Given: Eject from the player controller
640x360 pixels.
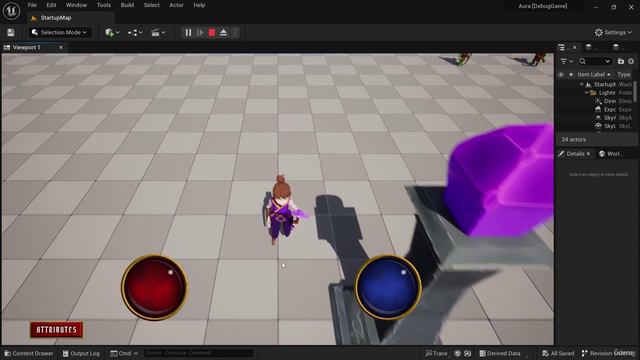Looking at the screenshot, I should pos(223,33).
